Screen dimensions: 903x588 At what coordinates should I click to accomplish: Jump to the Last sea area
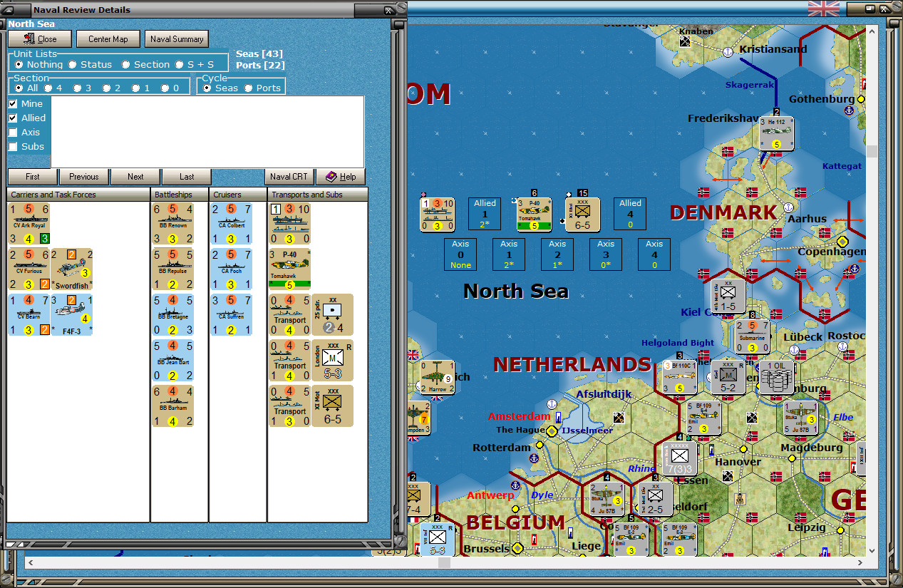(x=187, y=177)
